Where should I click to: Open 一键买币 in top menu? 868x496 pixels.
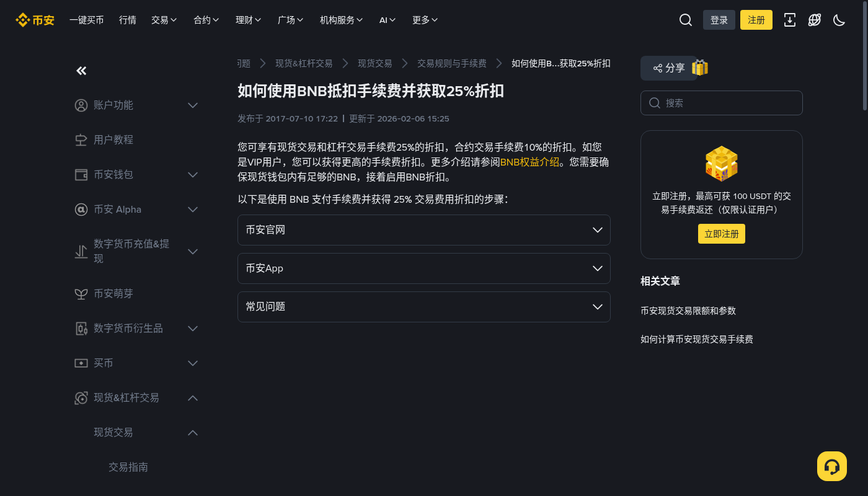(87, 20)
